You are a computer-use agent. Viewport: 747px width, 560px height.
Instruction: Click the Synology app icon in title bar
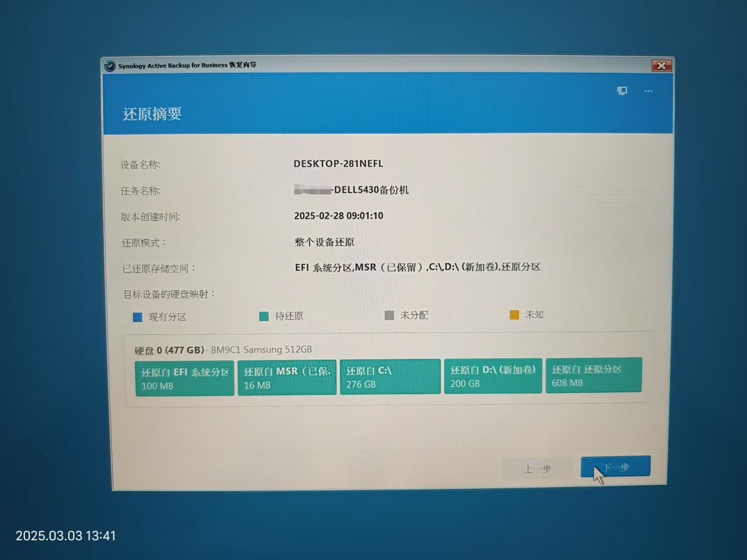pos(110,66)
